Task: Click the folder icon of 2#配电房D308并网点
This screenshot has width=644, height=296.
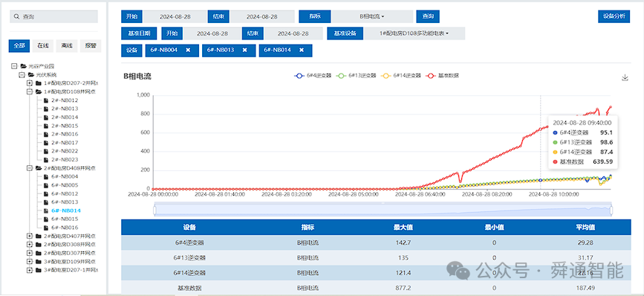Action: (x=39, y=245)
